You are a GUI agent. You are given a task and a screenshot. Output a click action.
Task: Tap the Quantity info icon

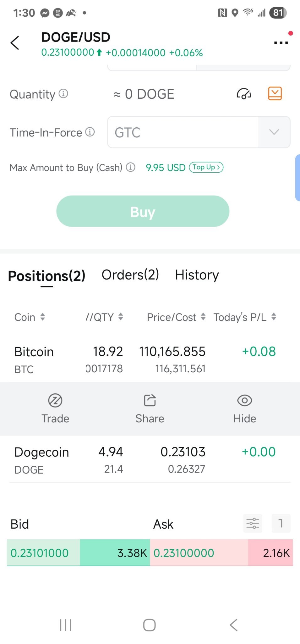pos(63,94)
